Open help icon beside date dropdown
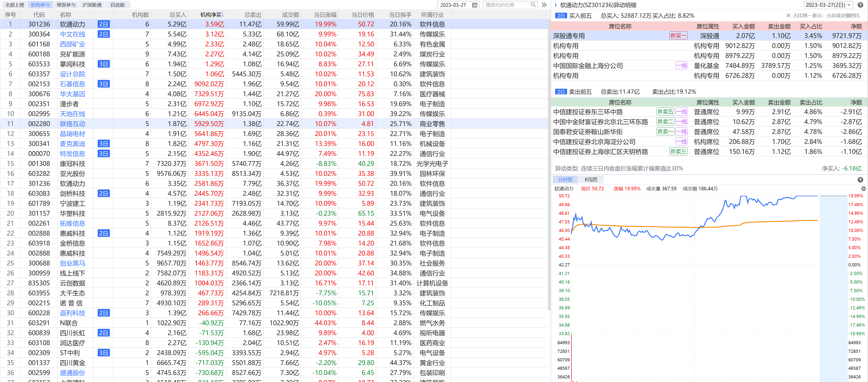The image size is (868, 382). 860,5
